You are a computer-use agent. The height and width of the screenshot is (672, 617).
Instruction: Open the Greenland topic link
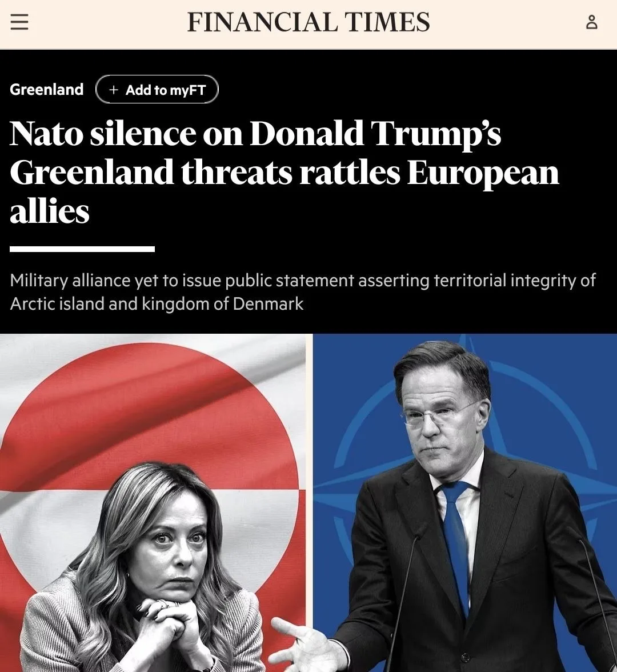(x=47, y=90)
